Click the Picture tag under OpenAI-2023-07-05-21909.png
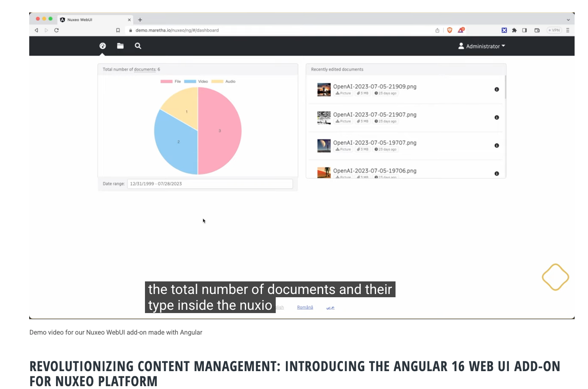The height and width of the screenshot is (389, 588). click(x=344, y=93)
